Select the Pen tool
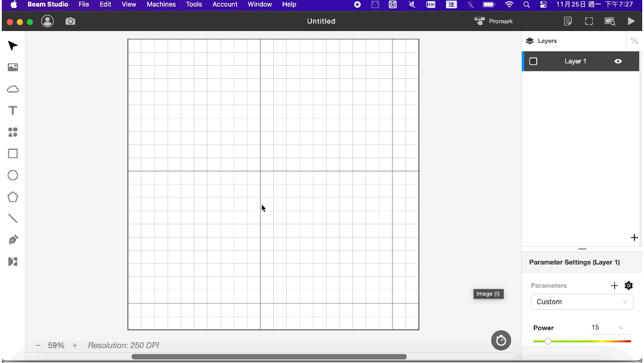 coord(13,240)
